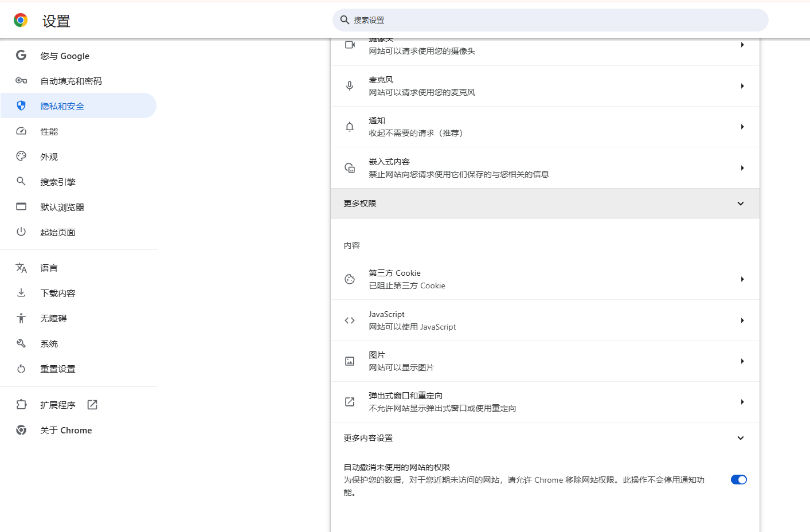Open 语言 settings section
This screenshot has height=532, width=810.
point(79,268)
